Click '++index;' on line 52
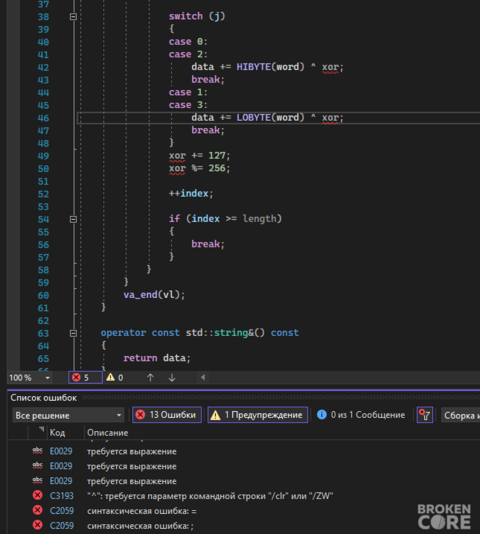Viewport: 480px width, 534px height. [191, 193]
